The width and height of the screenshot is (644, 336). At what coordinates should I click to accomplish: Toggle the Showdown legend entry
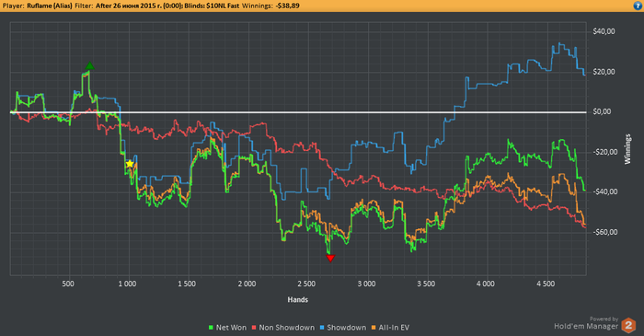[x=342, y=328]
